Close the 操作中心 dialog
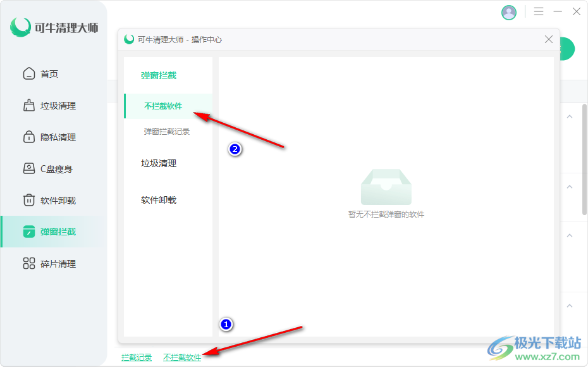 (x=549, y=39)
